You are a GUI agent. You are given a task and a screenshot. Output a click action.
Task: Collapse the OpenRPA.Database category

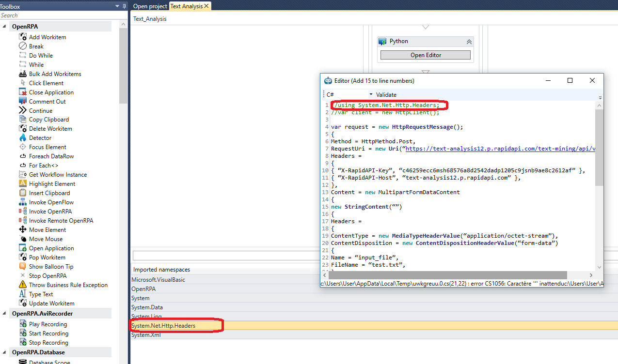pos(5,352)
